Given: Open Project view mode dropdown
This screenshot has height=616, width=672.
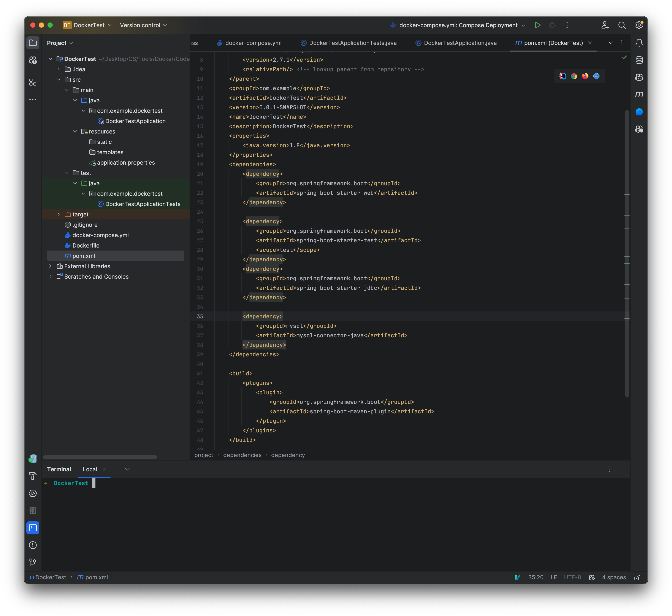Looking at the screenshot, I should 60,43.
